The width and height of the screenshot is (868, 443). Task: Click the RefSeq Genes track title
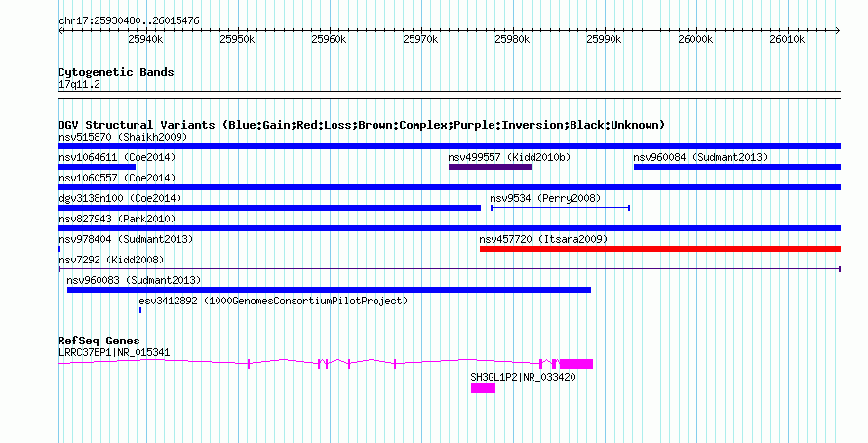tap(99, 341)
